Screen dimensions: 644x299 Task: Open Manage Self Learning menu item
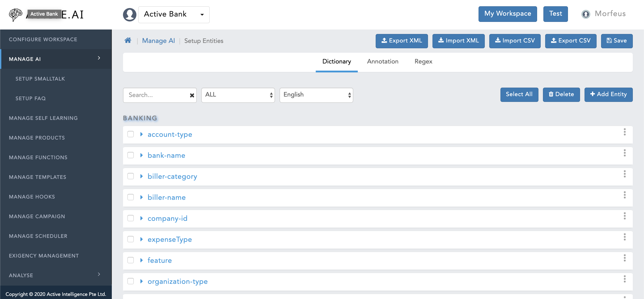43,118
